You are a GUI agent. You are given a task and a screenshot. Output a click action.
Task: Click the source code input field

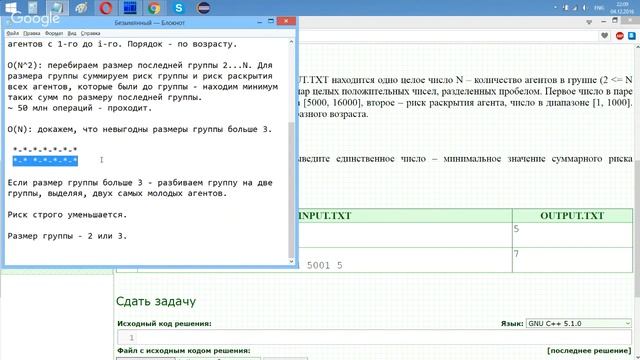pos(374,337)
